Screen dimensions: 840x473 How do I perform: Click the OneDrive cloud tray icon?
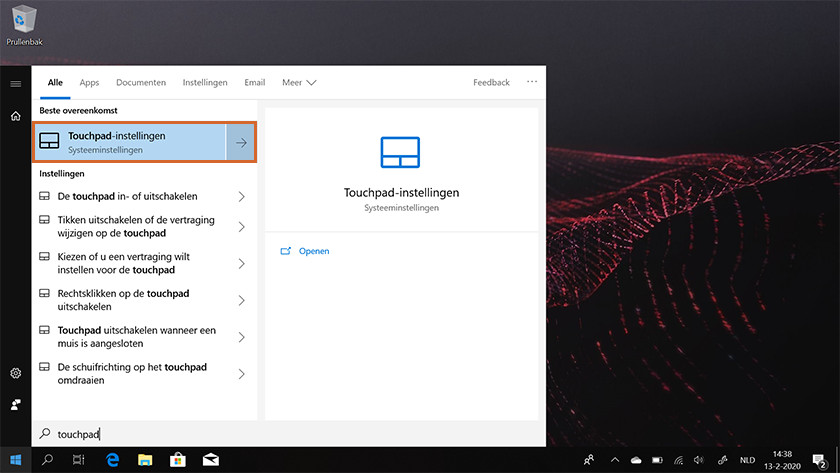(636, 460)
